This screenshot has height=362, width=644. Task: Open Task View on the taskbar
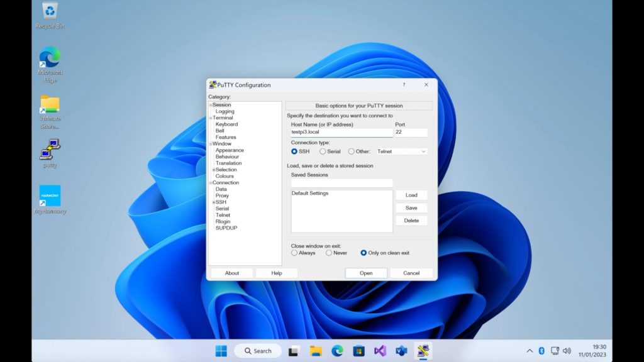(x=293, y=351)
